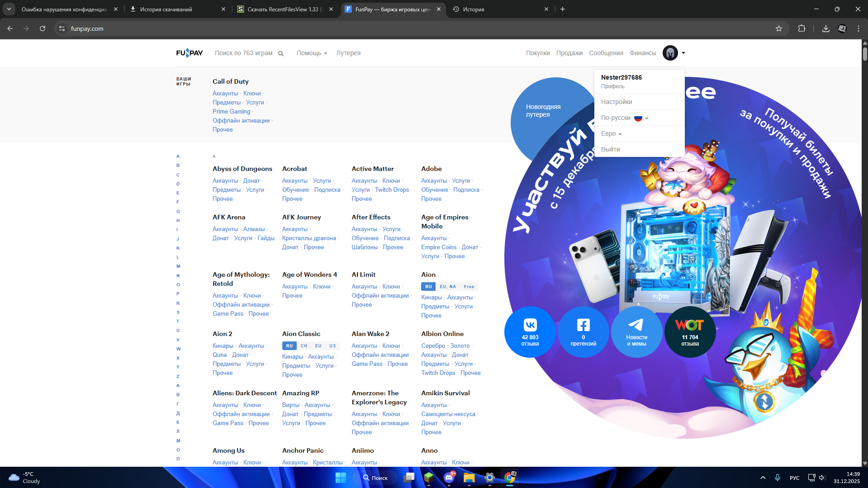Open the WOT reviews circle

click(x=690, y=332)
